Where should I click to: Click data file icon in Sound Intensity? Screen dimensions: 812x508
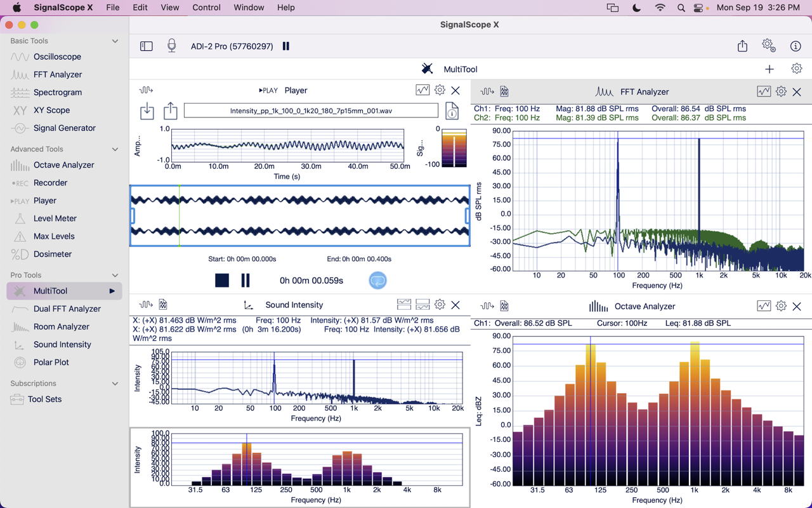(x=163, y=305)
